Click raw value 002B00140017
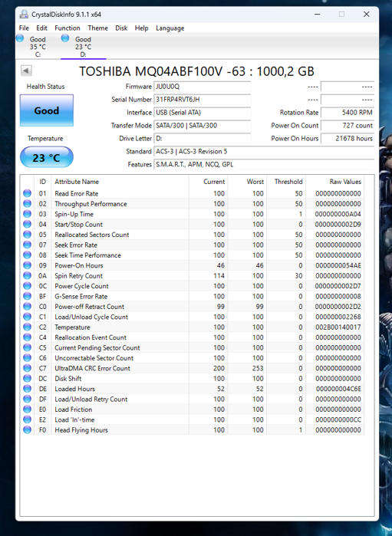Image resolution: width=392 pixels, height=536 pixels. [338, 327]
